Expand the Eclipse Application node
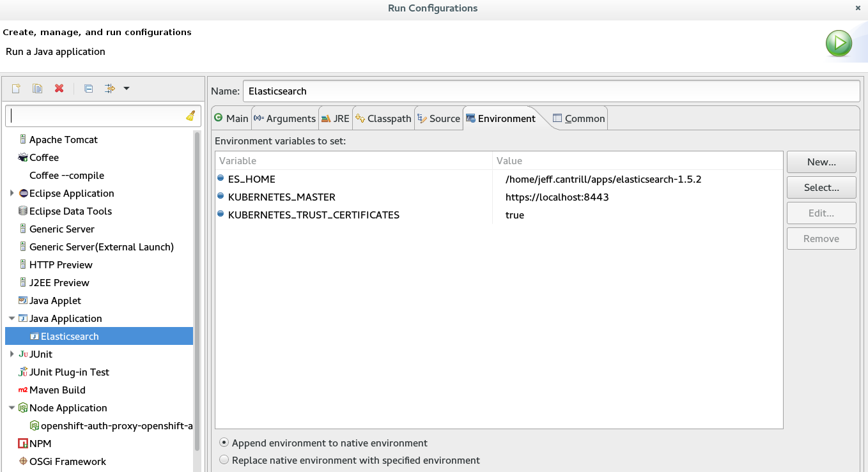 (x=12, y=193)
